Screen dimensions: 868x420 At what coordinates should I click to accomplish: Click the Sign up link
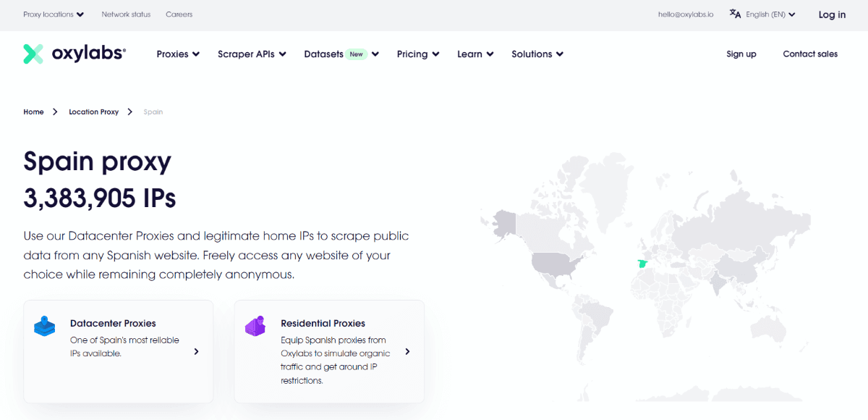[x=741, y=54]
